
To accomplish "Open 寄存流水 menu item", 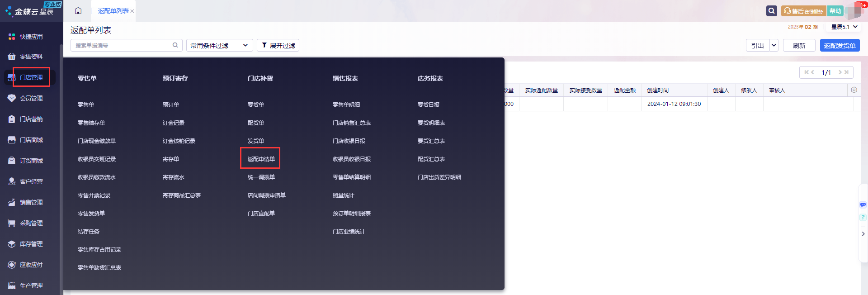I will pos(174,177).
